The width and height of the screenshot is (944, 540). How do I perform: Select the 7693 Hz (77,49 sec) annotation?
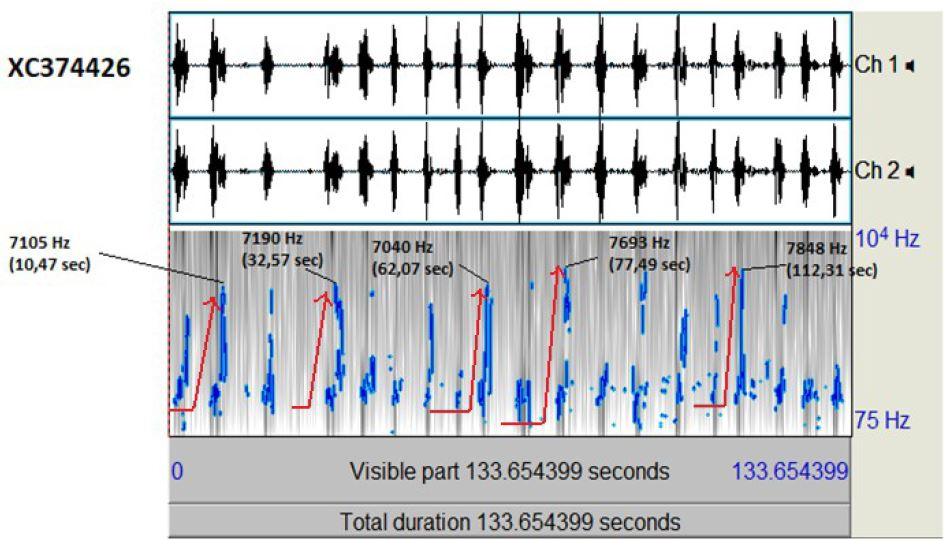point(648,253)
